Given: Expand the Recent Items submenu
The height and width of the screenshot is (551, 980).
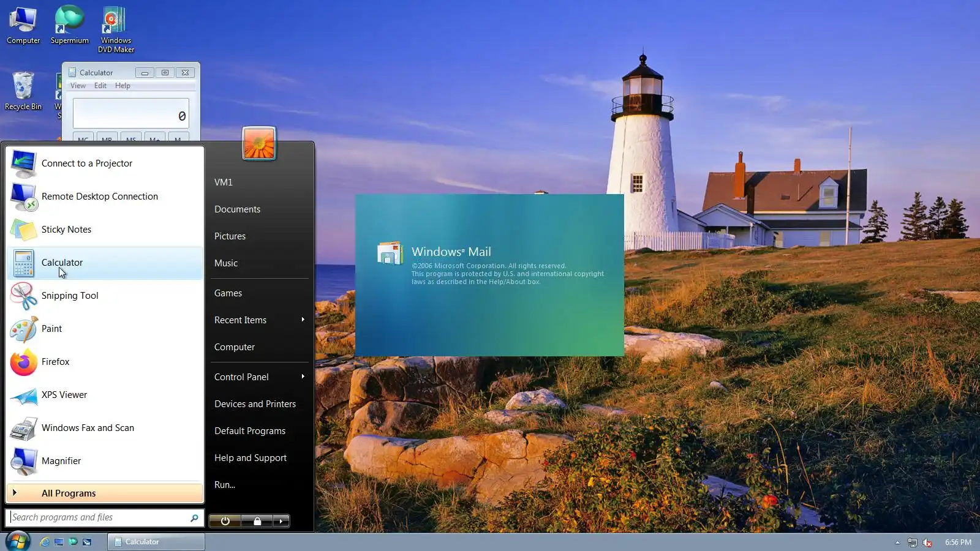Looking at the screenshot, I should pyautogui.click(x=259, y=320).
